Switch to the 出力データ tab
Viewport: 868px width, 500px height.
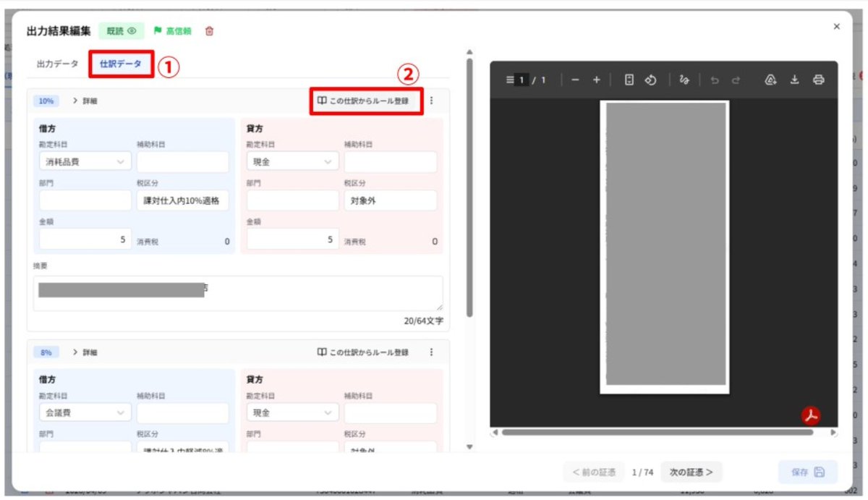pos(57,64)
